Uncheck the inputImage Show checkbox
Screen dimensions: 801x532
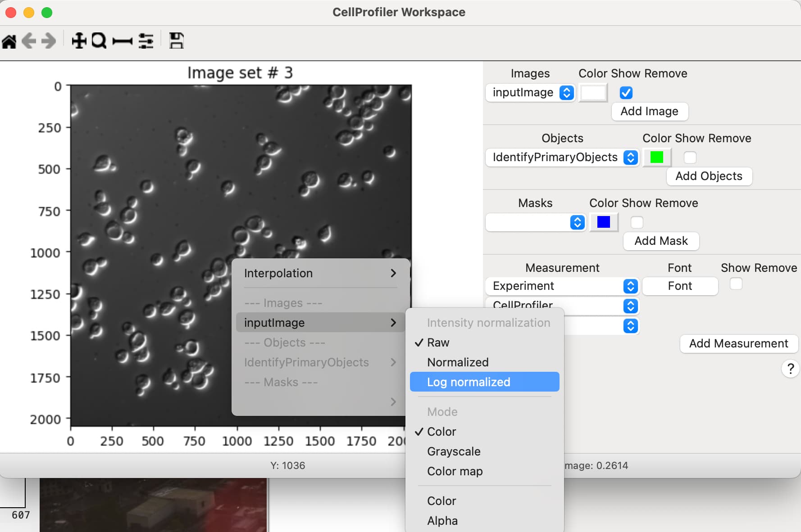(626, 93)
